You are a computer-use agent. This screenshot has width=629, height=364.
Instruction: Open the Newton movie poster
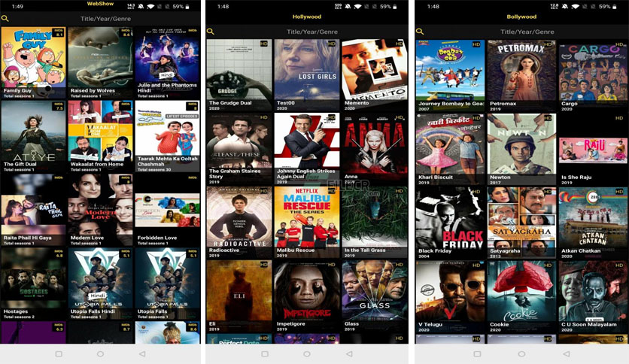(521, 150)
